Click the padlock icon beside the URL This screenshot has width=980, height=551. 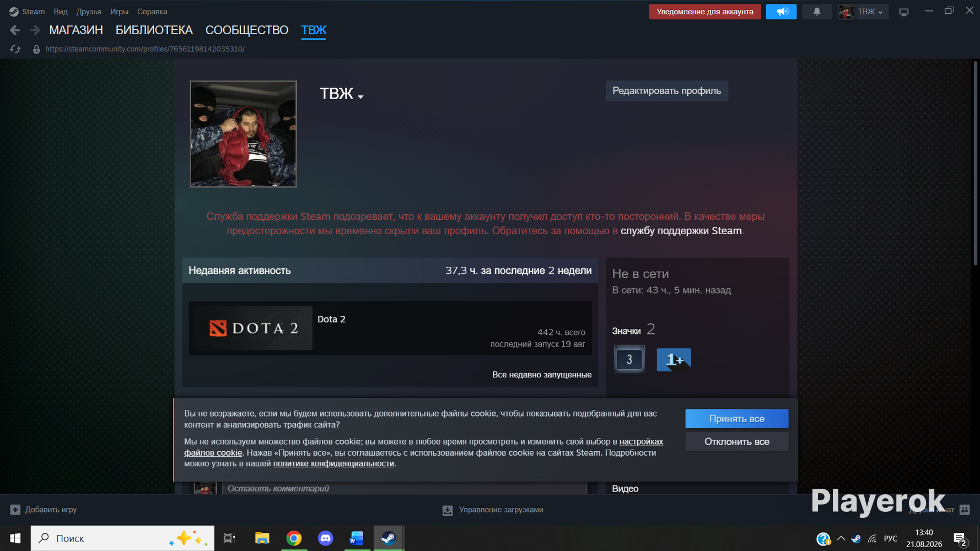(36, 49)
